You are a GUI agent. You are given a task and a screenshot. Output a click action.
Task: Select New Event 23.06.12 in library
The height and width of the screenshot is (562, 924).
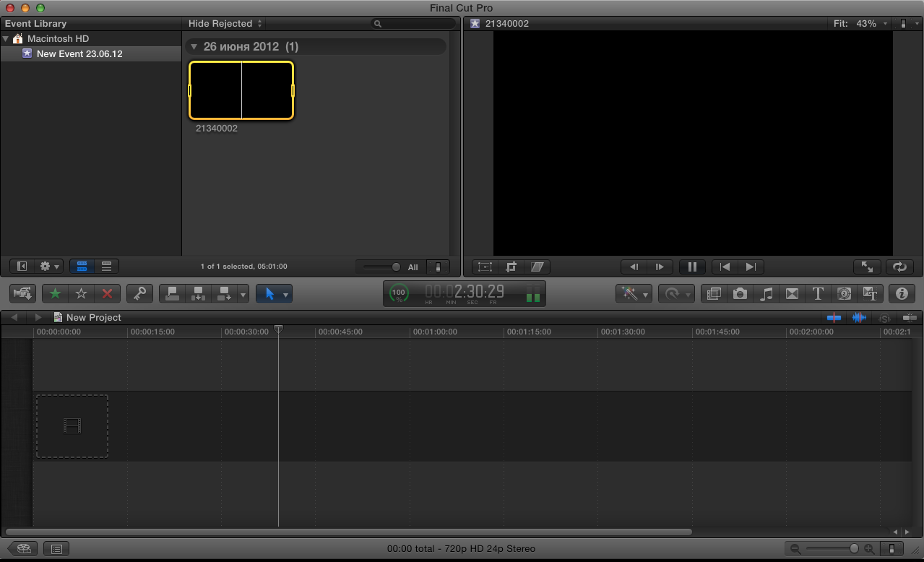pyautogui.click(x=79, y=54)
